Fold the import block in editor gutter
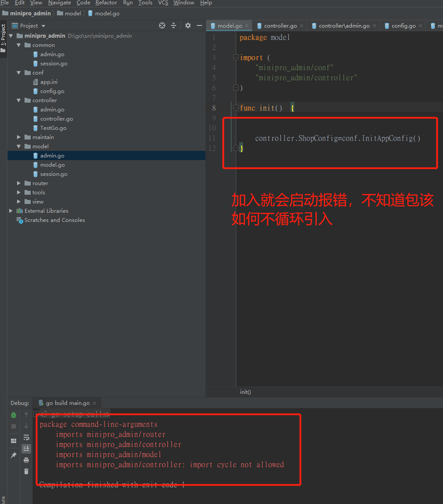Viewport: 443px width, 504px height. (236, 57)
